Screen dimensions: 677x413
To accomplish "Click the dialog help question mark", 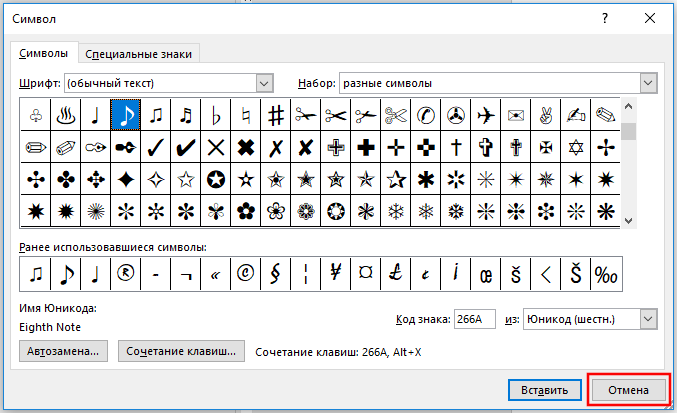I will (605, 18).
